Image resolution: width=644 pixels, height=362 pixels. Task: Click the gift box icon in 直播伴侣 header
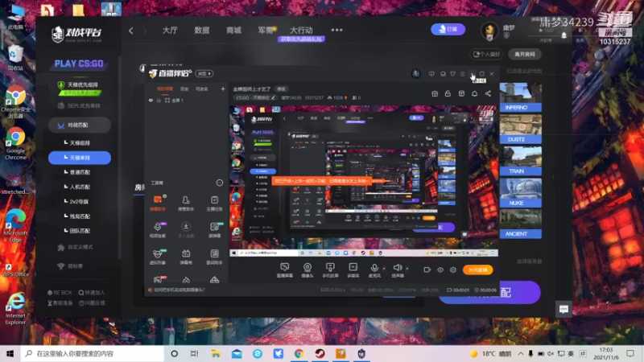click(435, 93)
